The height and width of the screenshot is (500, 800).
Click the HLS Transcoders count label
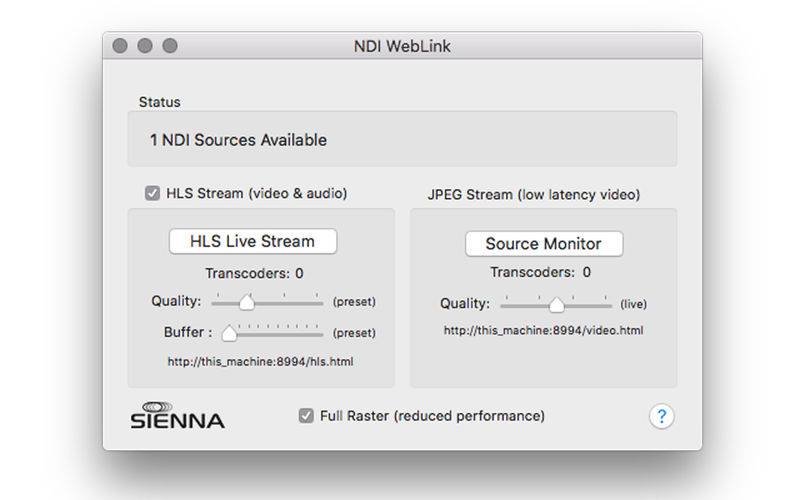coord(254,273)
